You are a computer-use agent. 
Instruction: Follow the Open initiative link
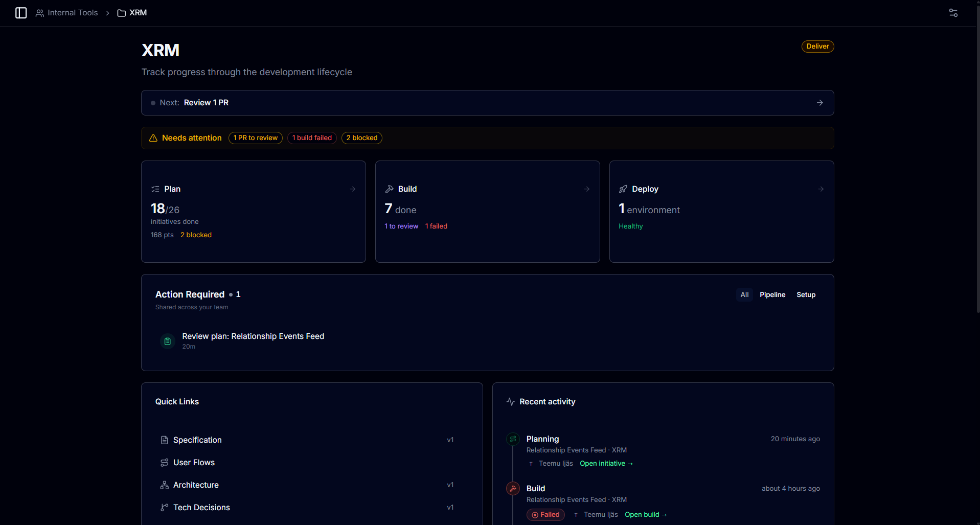[606, 464]
